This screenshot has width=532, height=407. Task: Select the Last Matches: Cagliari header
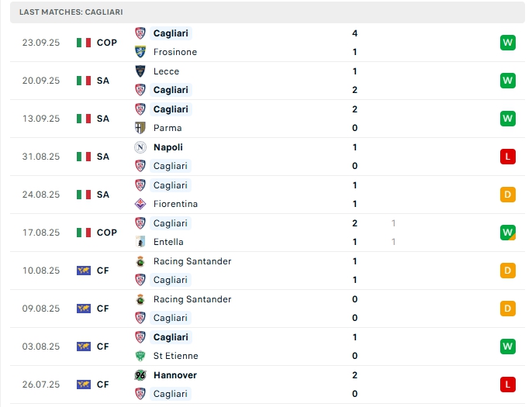[71, 12]
